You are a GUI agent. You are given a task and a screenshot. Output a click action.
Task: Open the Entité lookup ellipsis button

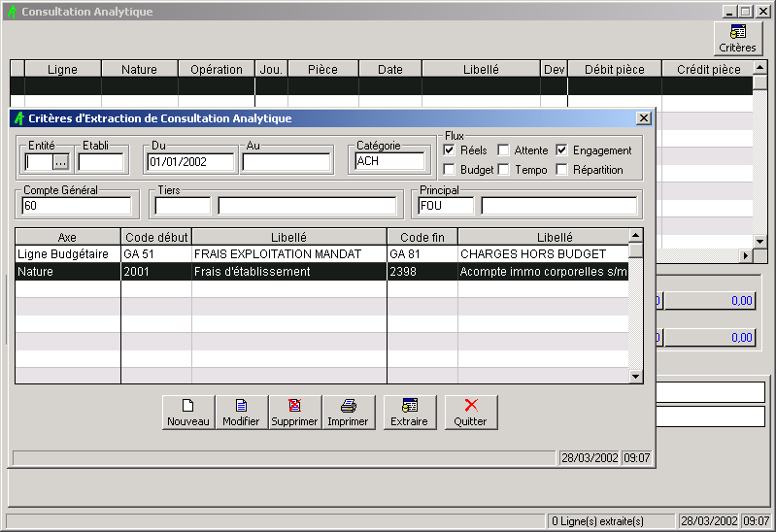(x=61, y=162)
